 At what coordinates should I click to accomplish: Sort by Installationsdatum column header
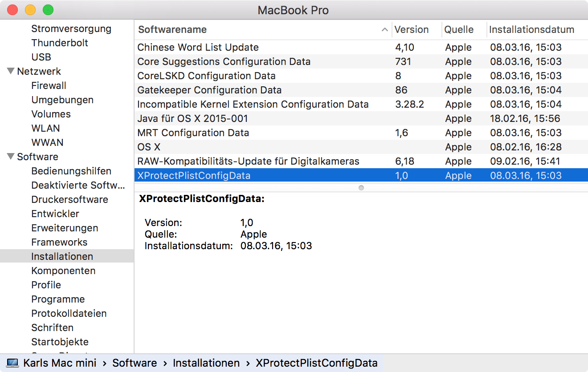[531, 30]
